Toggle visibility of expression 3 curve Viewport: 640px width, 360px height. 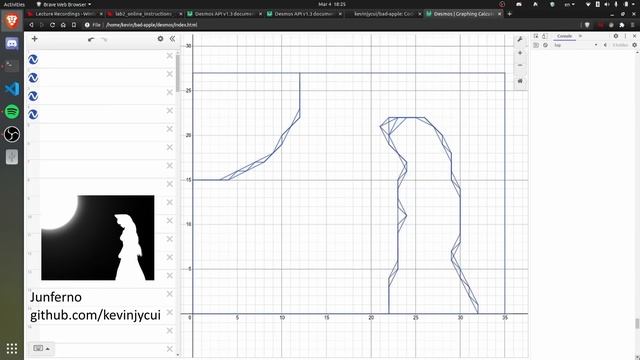(33, 96)
